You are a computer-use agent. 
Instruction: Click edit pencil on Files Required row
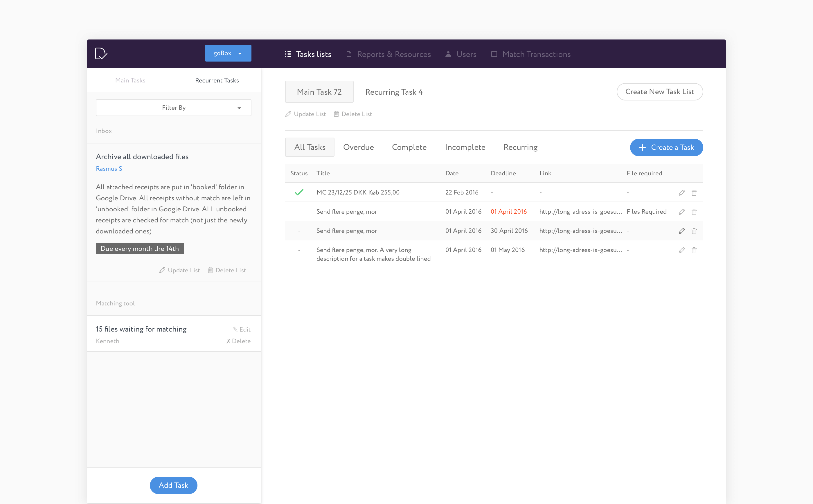click(681, 212)
